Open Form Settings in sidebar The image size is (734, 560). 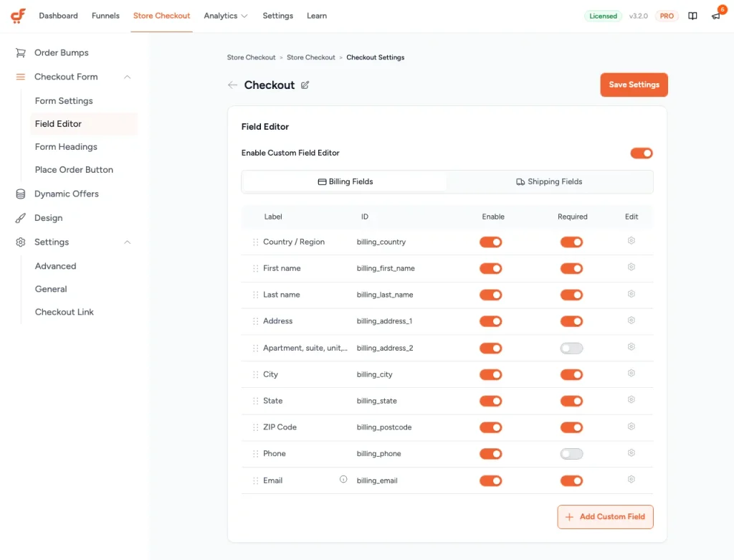tap(64, 100)
